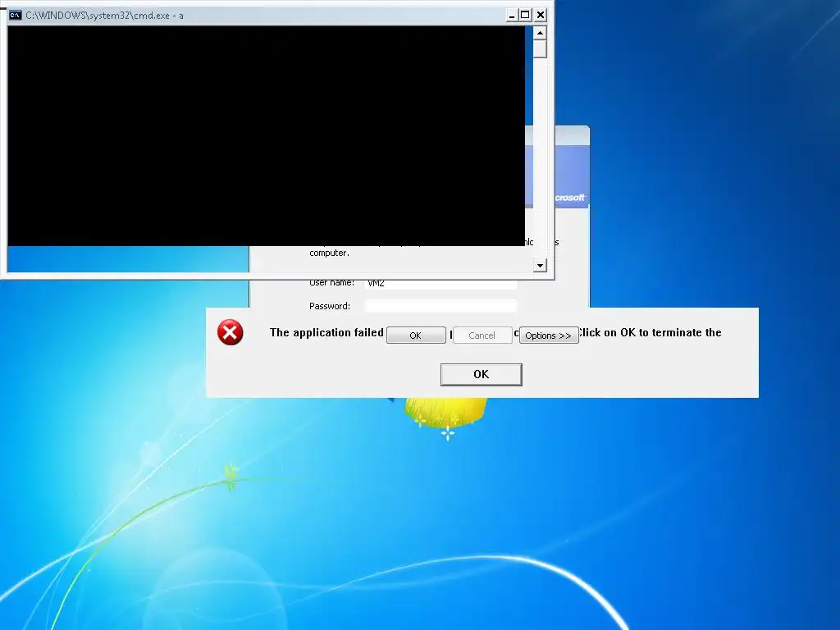Click the cmd.exe title bar icon

[x=15, y=15]
